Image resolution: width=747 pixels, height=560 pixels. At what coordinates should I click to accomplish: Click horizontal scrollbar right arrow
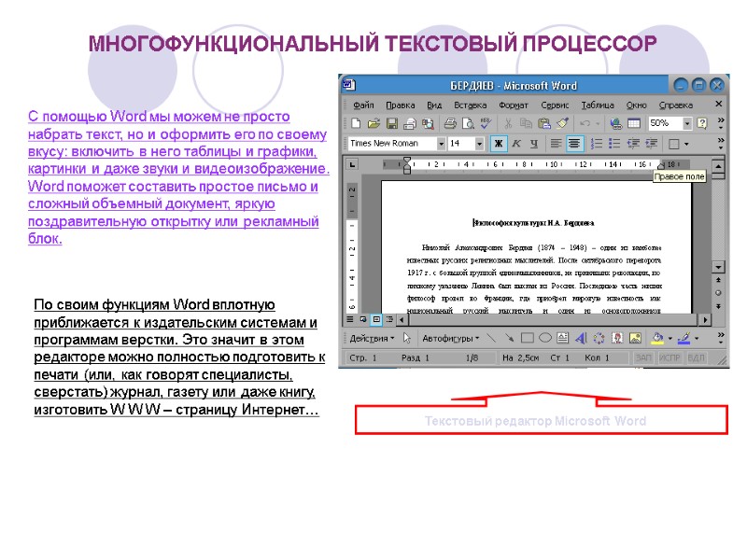click(705, 319)
